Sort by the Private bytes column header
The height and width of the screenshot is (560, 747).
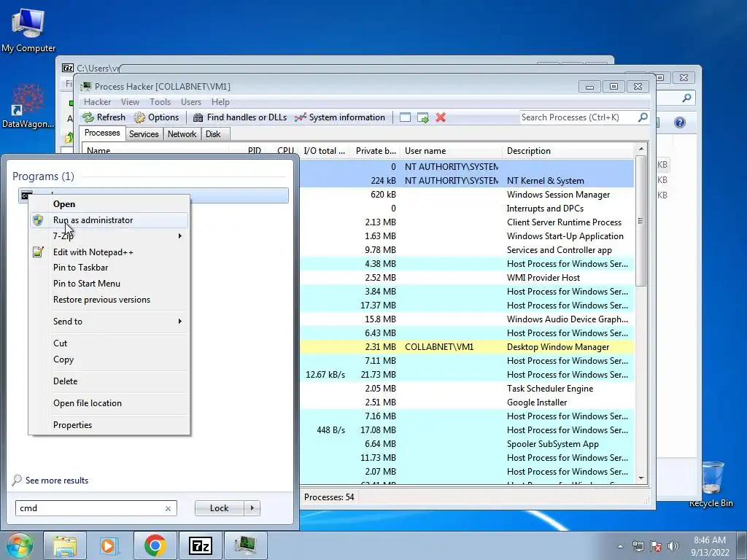point(375,151)
